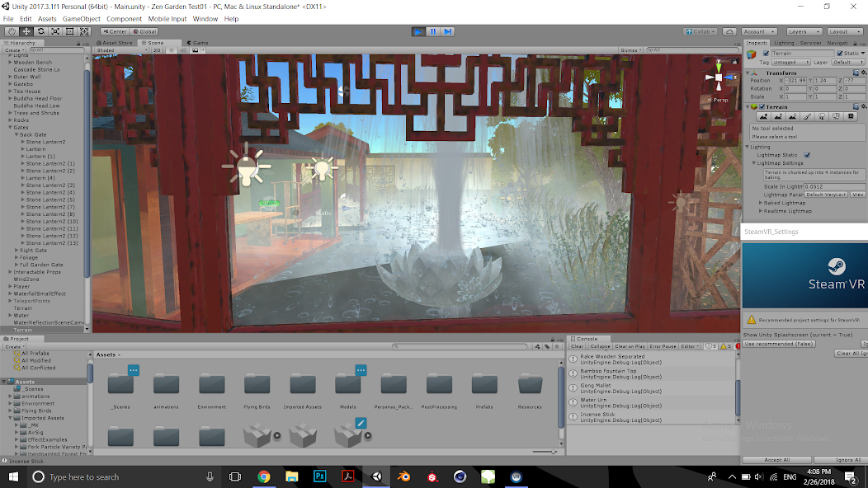868x488 pixels.
Task: Click Accept All for SteamVR recommended settings
Action: tap(776, 460)
